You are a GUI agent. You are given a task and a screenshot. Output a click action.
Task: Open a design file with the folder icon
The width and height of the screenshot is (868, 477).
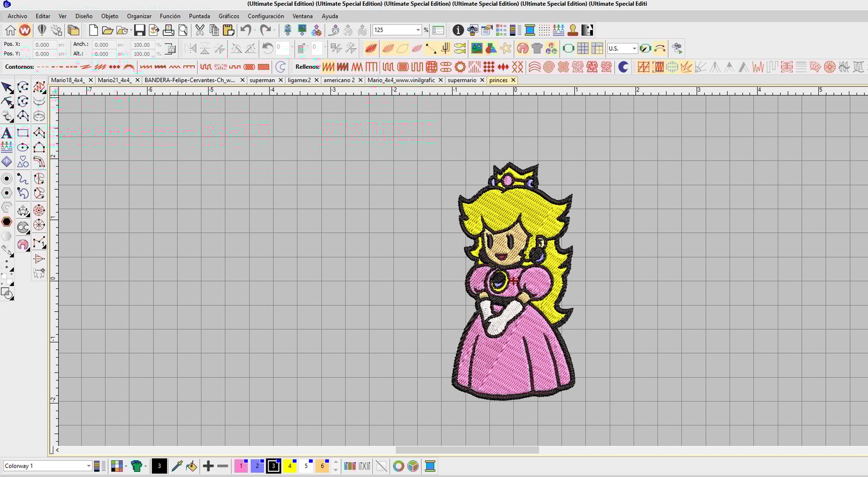tap(107, 30)
